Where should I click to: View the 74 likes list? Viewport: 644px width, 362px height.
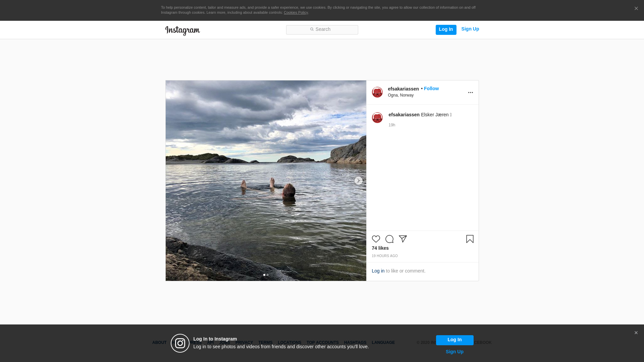coord(380,248)
